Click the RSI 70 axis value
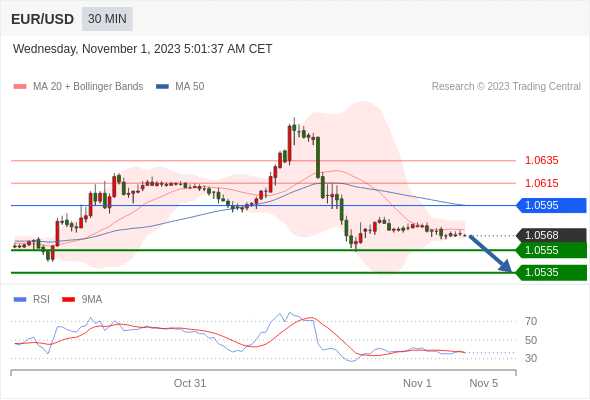This screenshot has height=400, width=590. 531,321
